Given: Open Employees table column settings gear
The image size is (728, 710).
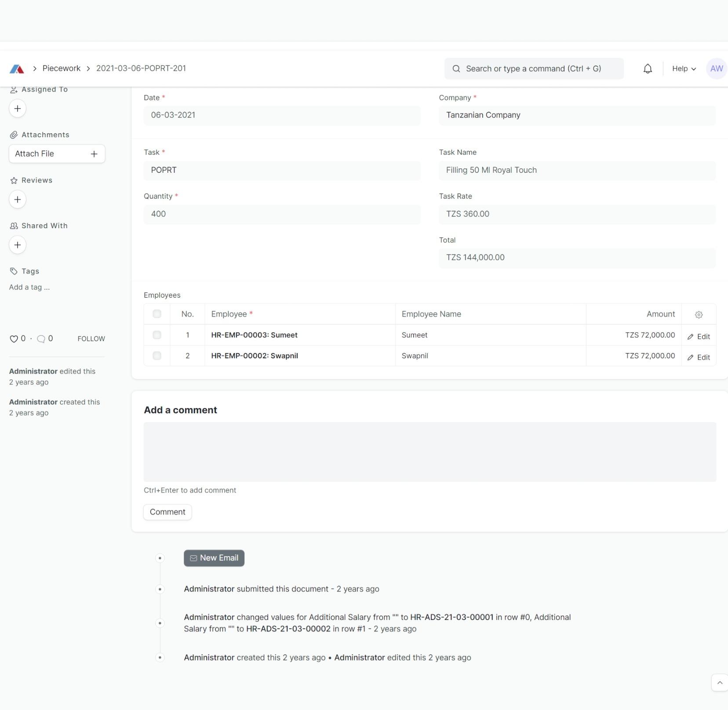Looking at the screenshot, I should click(x=698, y=314).
